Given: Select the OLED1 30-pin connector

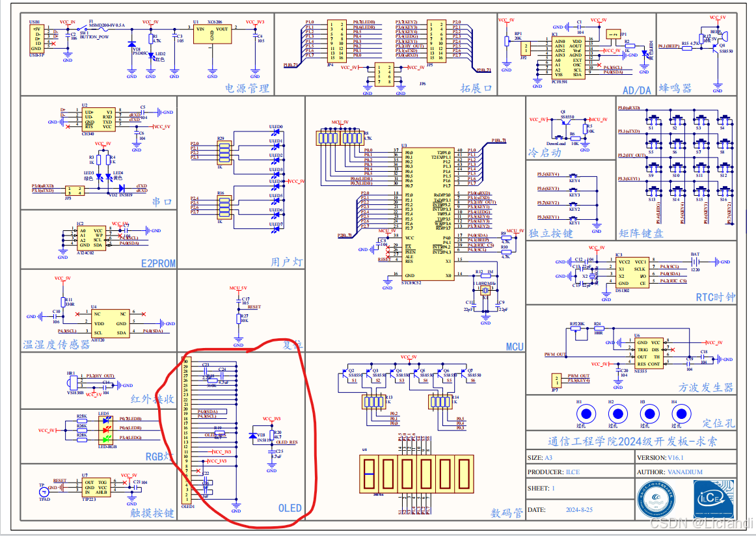Looking at the screenshot, I should click(185, 431).
